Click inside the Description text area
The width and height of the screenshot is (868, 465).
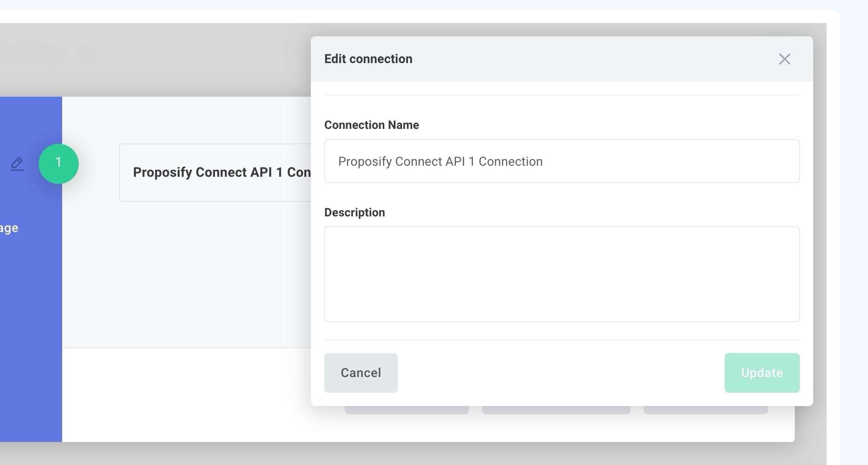click(x=562, y=274)
